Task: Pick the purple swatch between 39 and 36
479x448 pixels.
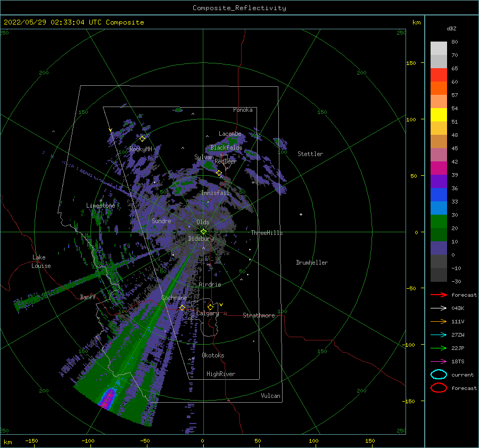Action: pos(439,182)
